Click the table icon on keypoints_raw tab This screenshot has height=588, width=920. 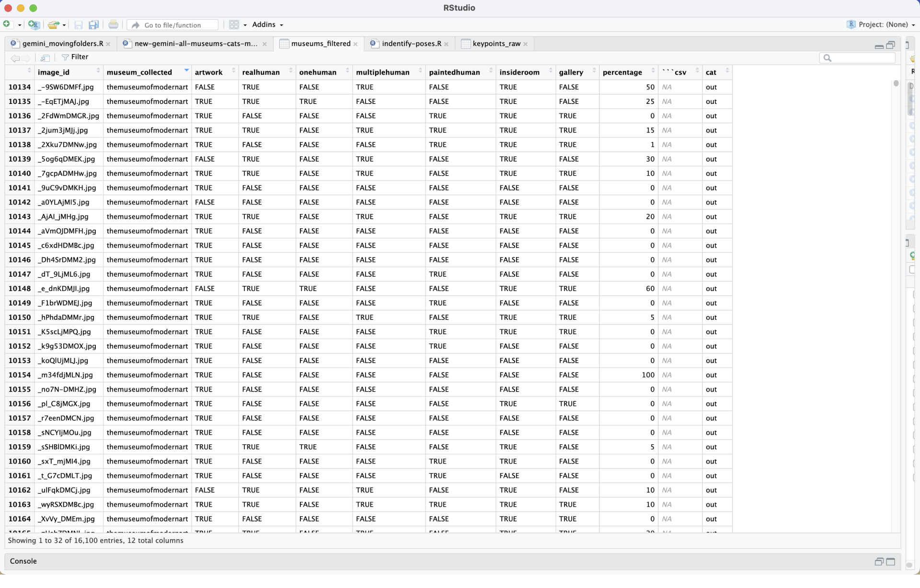pos(466,44)
